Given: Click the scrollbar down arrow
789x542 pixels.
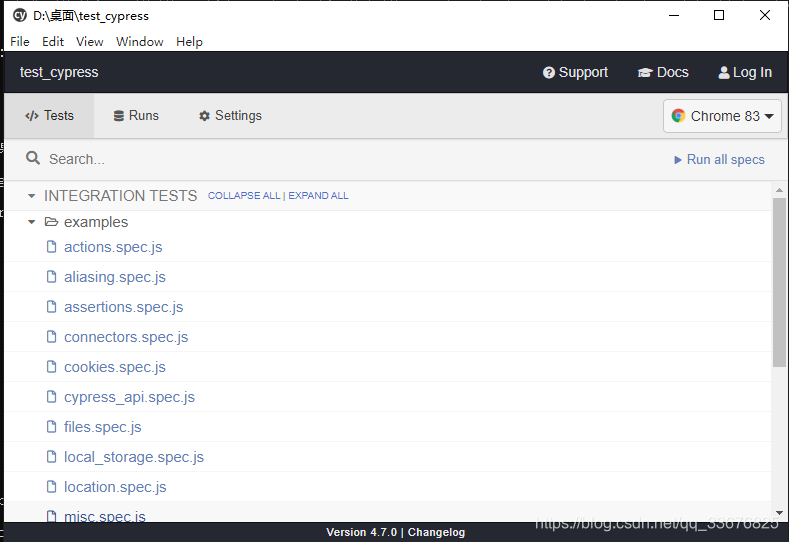Looking at the screenshot, I should pos(779,513).
